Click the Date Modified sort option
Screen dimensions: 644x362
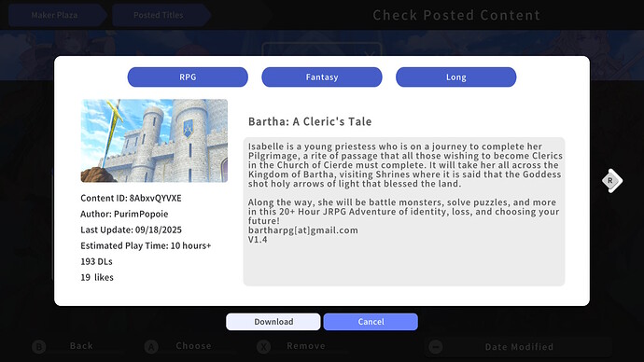(519, 347)
